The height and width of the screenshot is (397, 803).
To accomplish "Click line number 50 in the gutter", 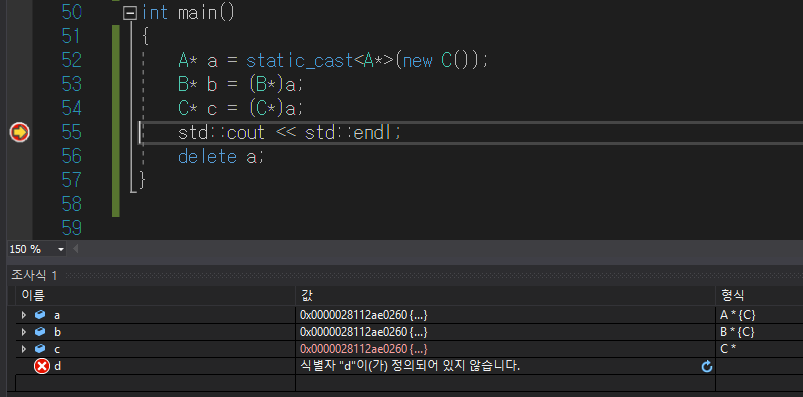I will (x=72, y=13).
